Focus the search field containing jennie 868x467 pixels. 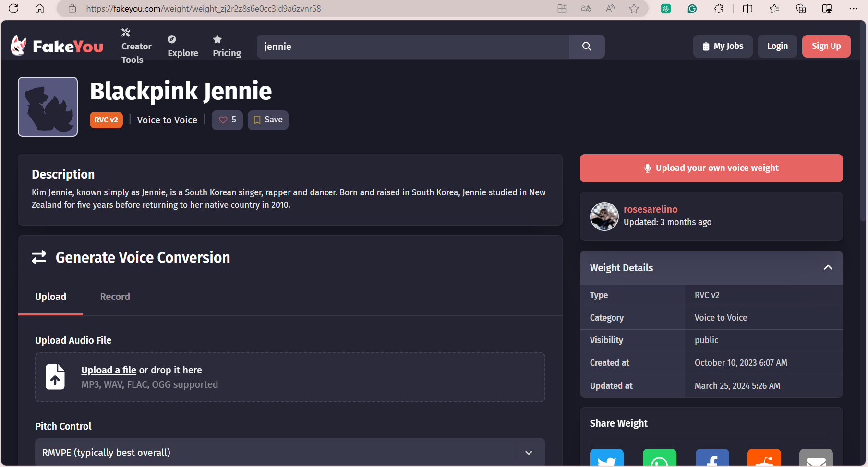[x=413, y=47]
